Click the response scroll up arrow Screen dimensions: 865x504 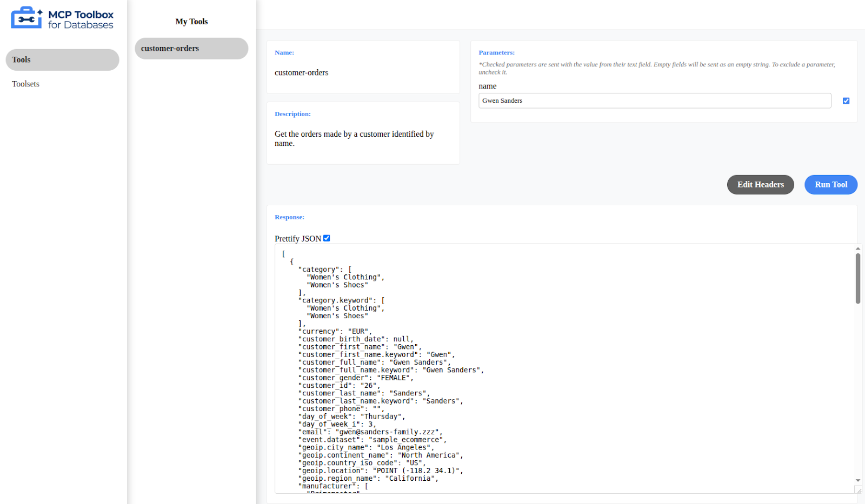tap(858, 248)
